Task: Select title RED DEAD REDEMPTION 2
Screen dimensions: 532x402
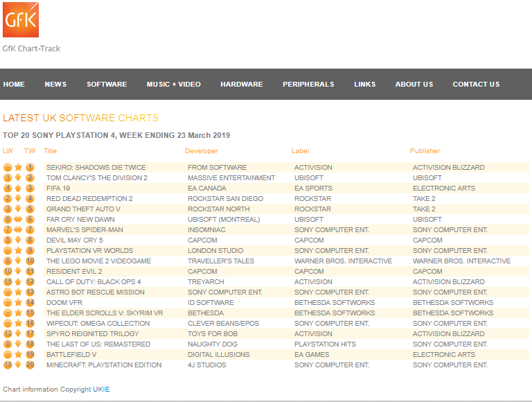Action: click(89, 199)
